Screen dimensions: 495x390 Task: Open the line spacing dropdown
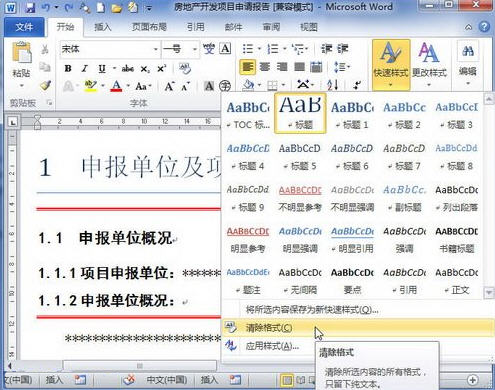pyautogui.click(x=342, y=67)
